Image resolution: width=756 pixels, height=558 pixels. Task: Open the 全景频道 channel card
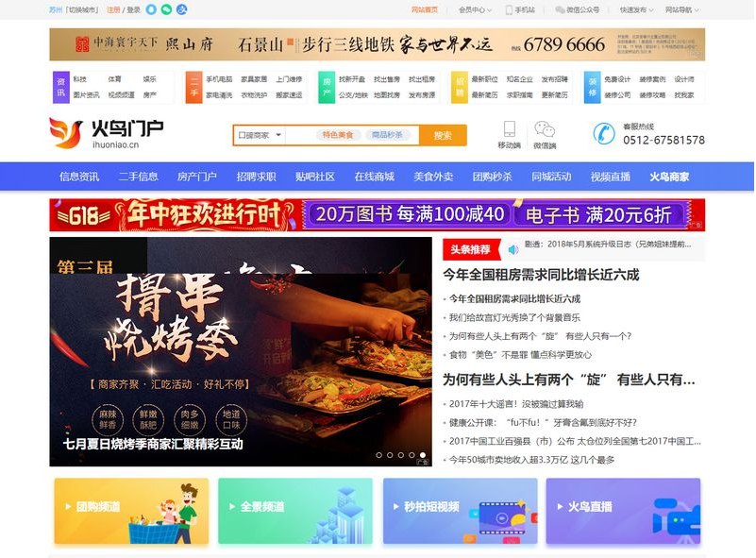point(295,511)
